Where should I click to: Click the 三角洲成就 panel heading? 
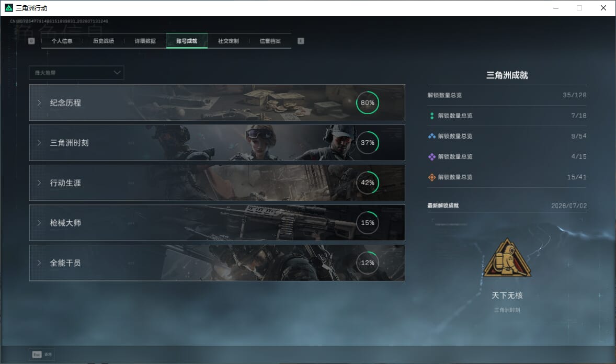[x=507, y=75]
